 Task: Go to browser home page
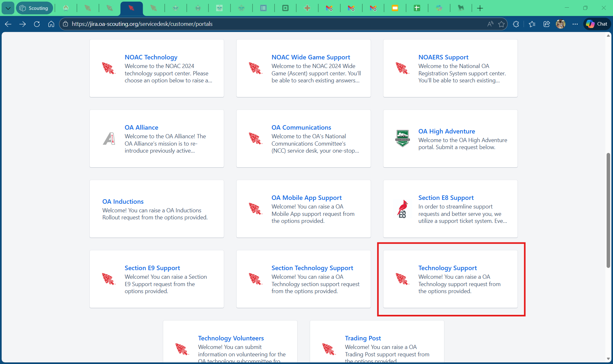pos(51,24)
